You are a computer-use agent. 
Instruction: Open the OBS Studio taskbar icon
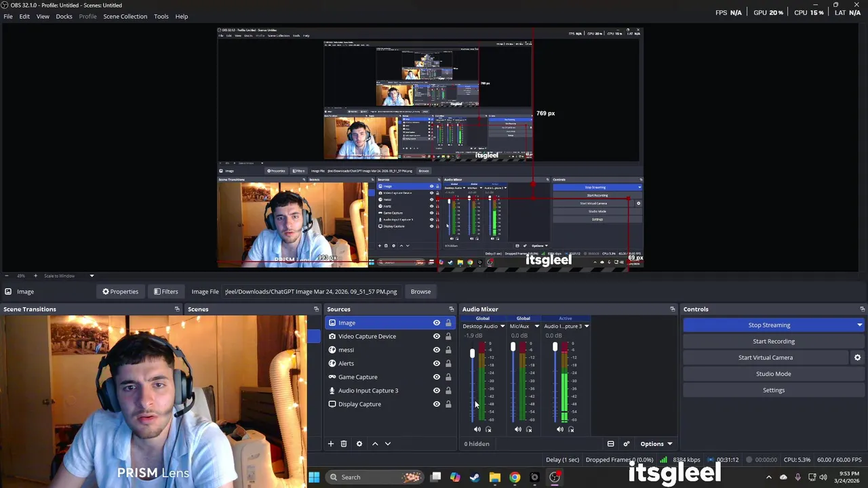[555, 477]
